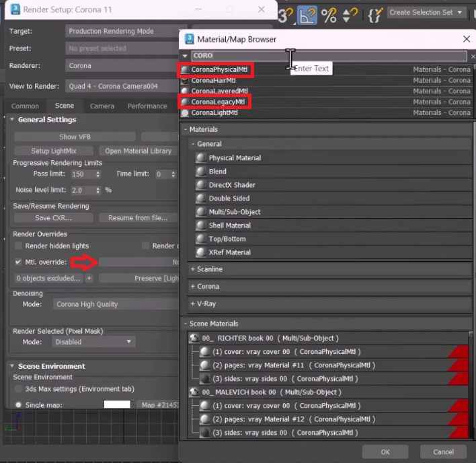Toggle the 3D snaps tool in toolbar

tap(286, 15)
